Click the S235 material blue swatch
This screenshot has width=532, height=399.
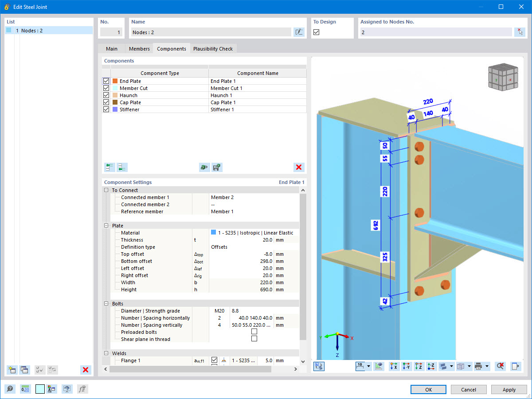pos(214,232)
